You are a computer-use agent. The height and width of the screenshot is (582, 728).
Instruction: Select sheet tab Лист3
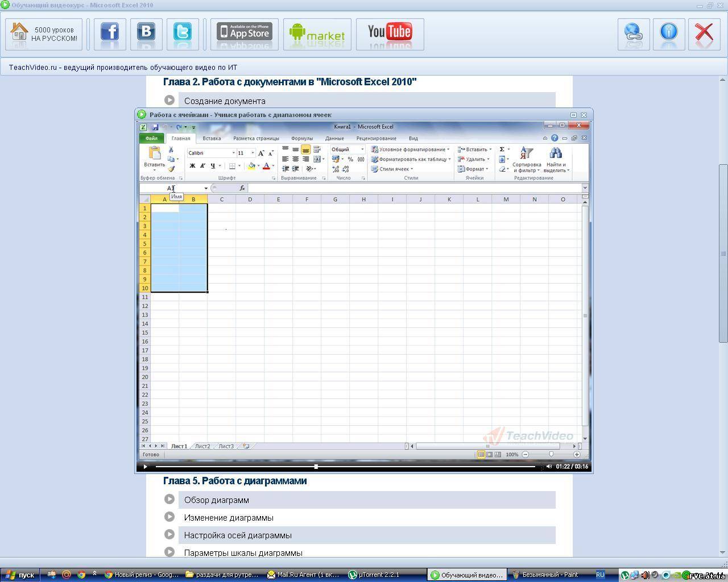tap(226, 446)
